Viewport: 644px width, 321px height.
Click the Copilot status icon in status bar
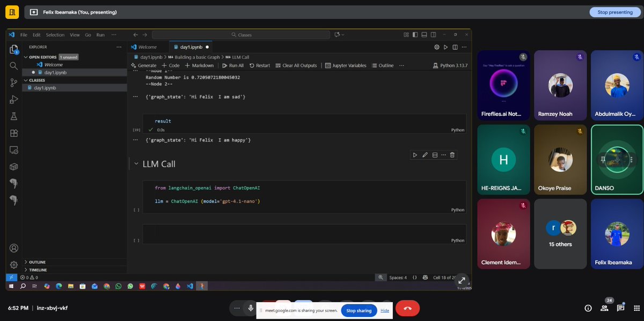[x=425, y=278]
